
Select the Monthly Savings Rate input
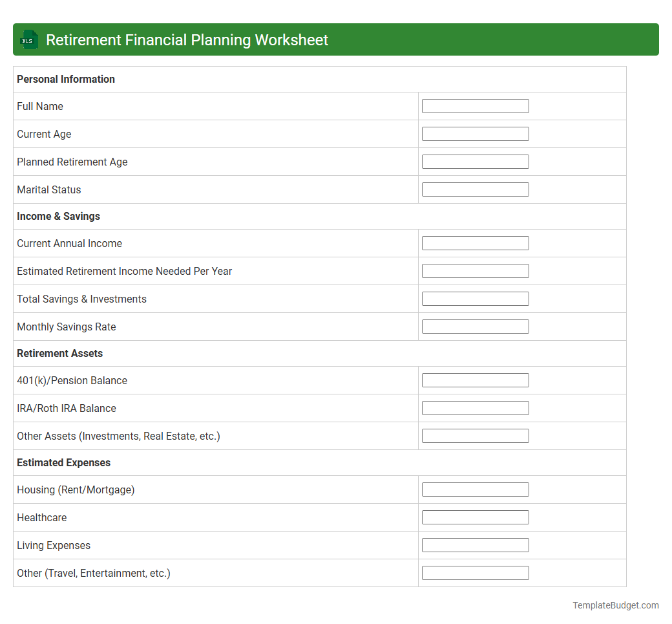click(x=475, y=326)
